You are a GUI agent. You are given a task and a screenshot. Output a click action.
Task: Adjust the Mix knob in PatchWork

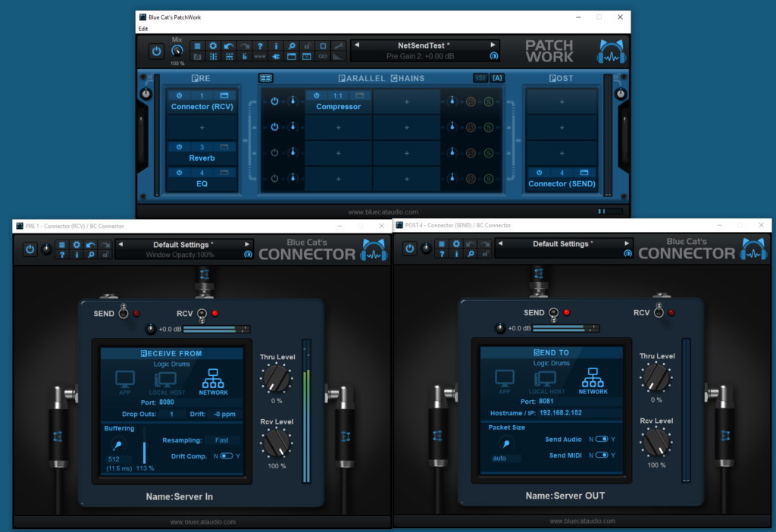(177, 51)
